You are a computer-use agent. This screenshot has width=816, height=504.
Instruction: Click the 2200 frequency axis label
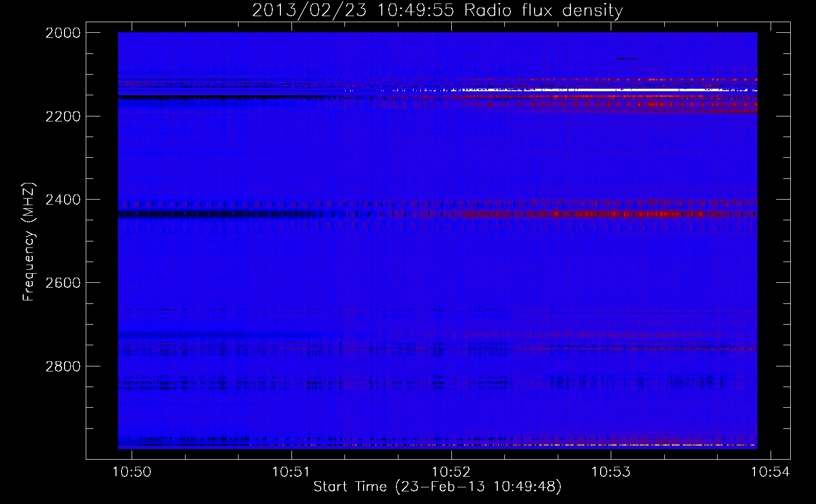point(63,116)
